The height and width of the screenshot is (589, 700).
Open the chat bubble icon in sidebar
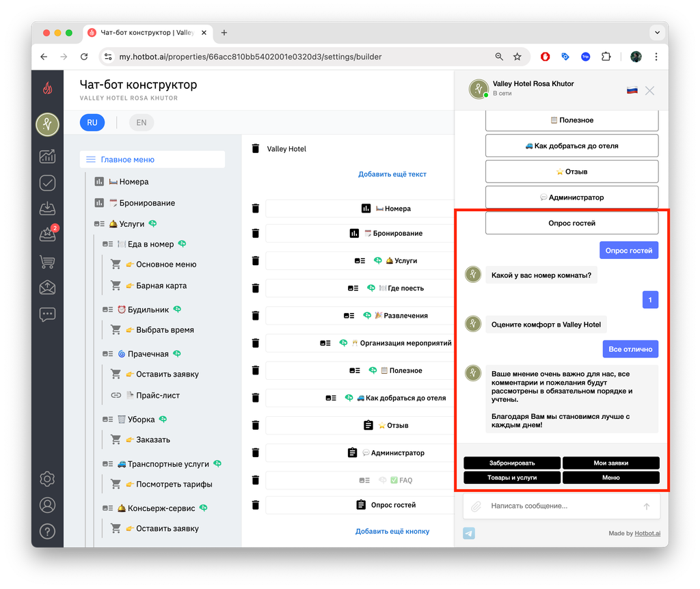point(47,314)
